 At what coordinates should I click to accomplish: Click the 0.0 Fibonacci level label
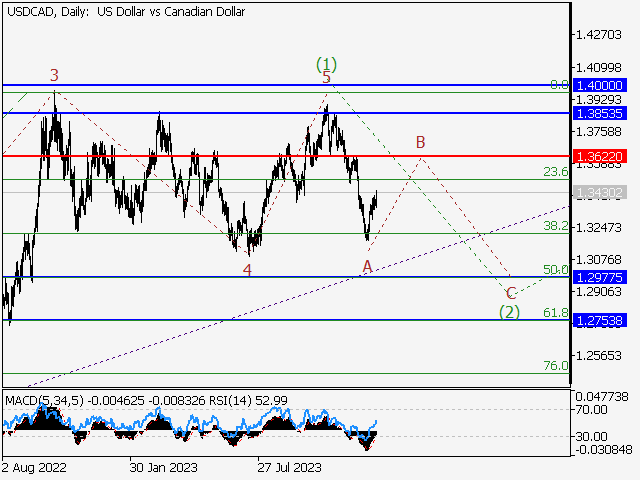tap(559, 84)
